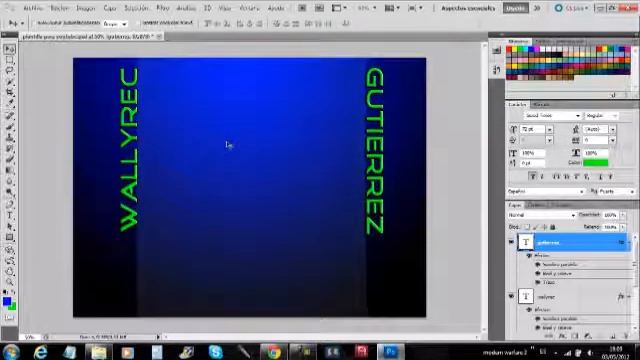Select the Eyedropper tool
640x360 pixels.
tap(9, 104)
